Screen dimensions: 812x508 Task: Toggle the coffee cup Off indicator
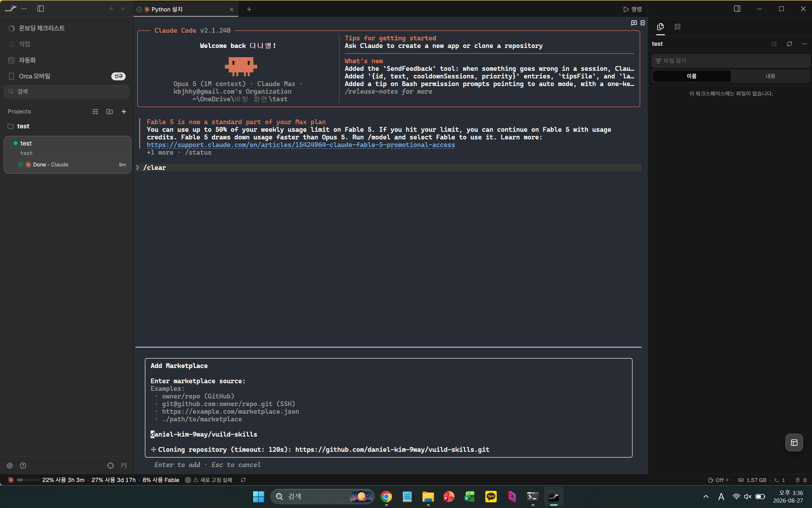718,480
